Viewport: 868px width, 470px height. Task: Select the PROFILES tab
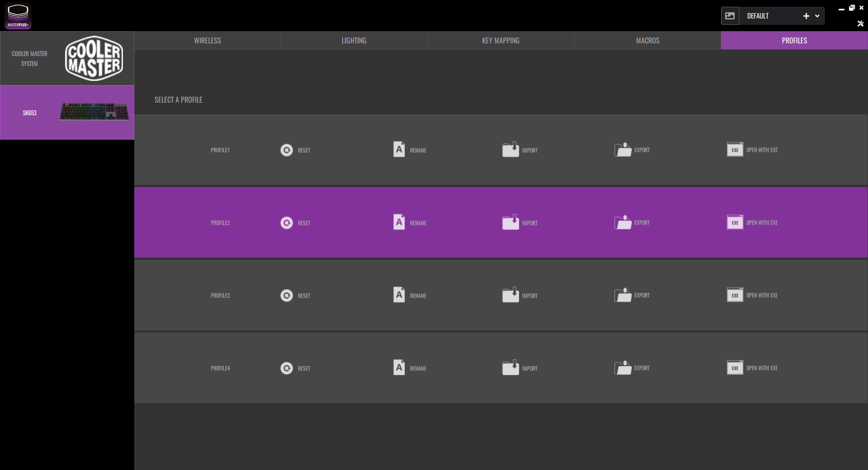click(794, 41)
